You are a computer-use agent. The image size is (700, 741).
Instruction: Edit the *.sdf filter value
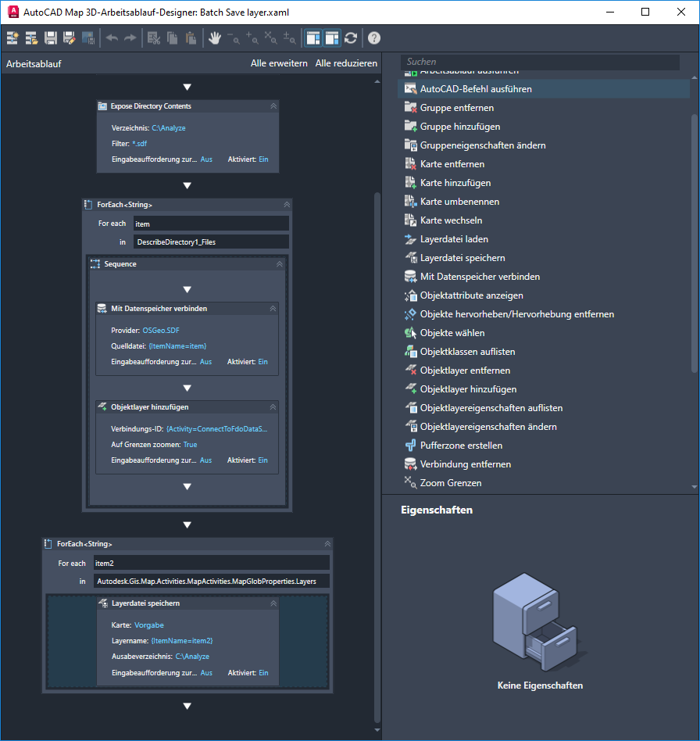point(140,144)
